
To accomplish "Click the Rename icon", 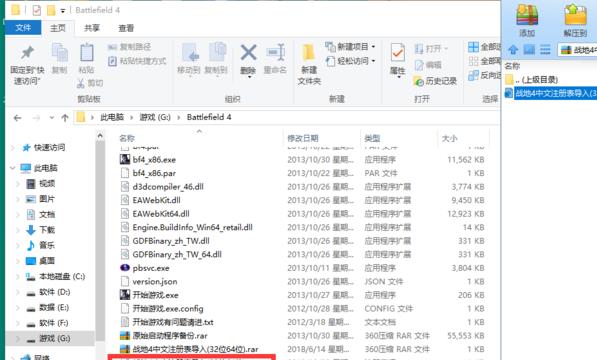I will click(275, 58).
